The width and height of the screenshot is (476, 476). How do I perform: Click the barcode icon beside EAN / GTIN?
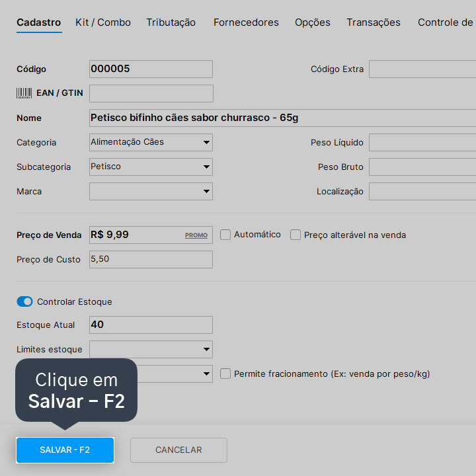pyautogui.click(x=24, y=93)
